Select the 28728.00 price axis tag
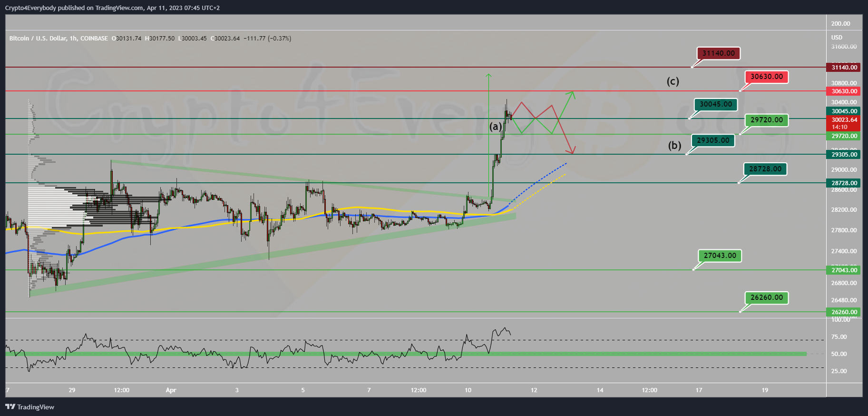 844,183
